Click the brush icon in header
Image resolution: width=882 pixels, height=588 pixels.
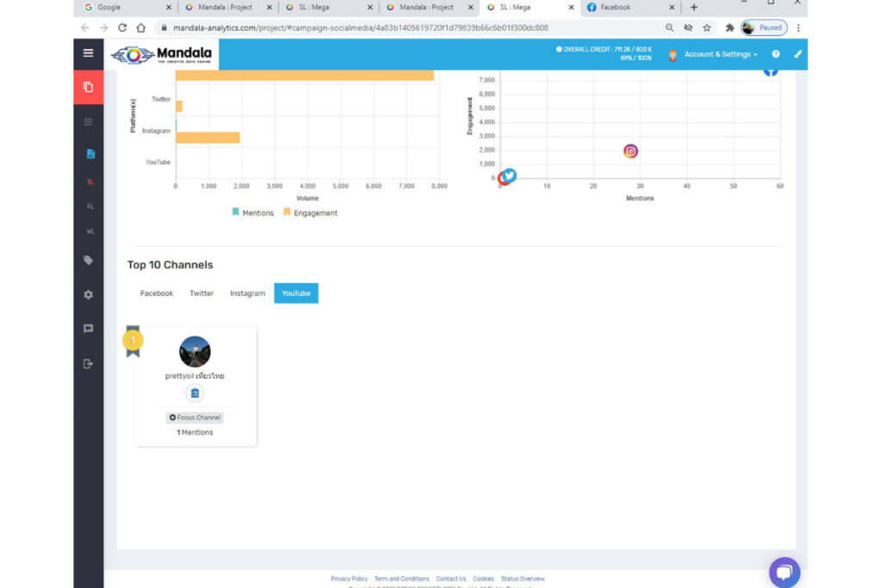tap(798, 54)
